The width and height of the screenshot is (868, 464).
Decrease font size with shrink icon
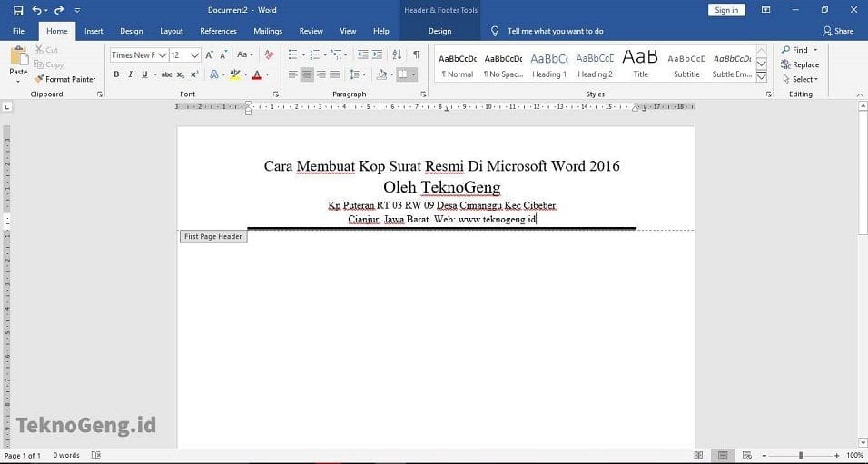[x=223, y=54]
